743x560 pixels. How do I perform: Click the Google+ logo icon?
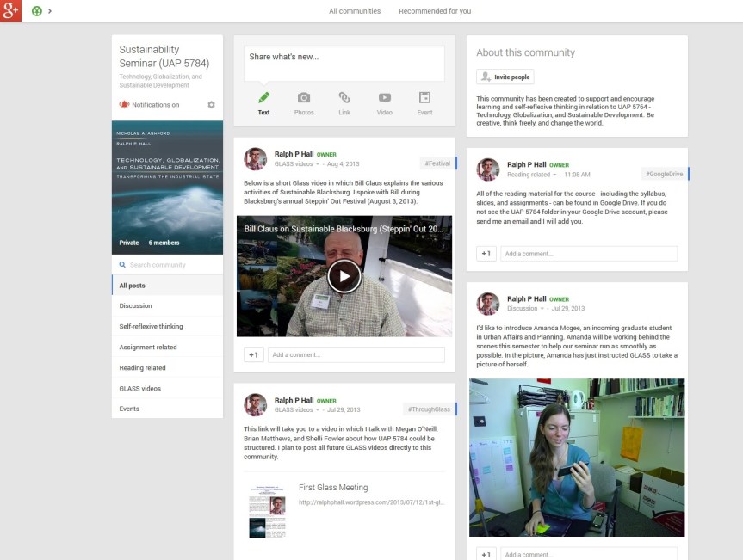10,10
